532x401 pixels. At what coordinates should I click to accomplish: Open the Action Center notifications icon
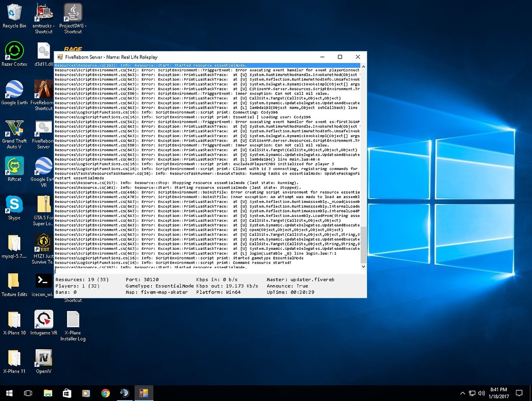[x=519, y=393]
